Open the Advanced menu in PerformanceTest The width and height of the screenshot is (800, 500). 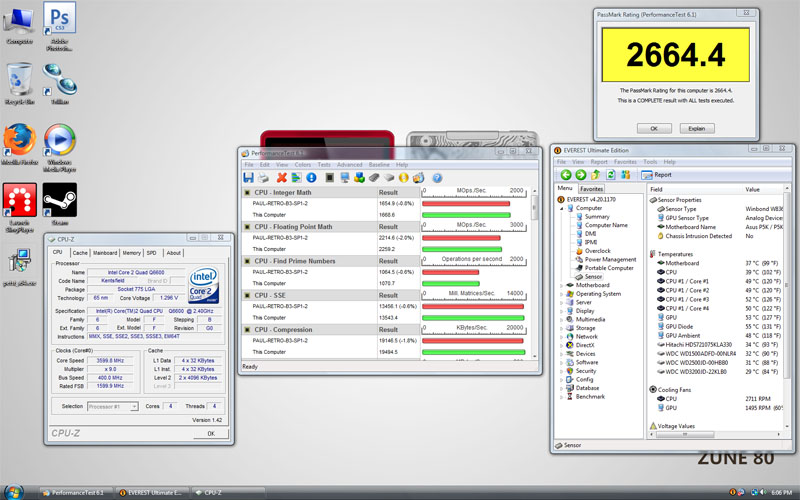click(x=349, y=165)
